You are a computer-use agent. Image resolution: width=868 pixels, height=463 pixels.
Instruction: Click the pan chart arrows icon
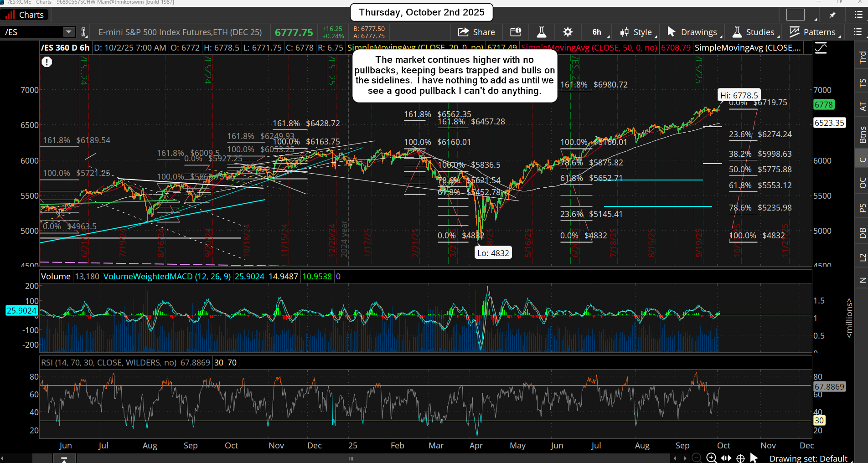(726, 458)
